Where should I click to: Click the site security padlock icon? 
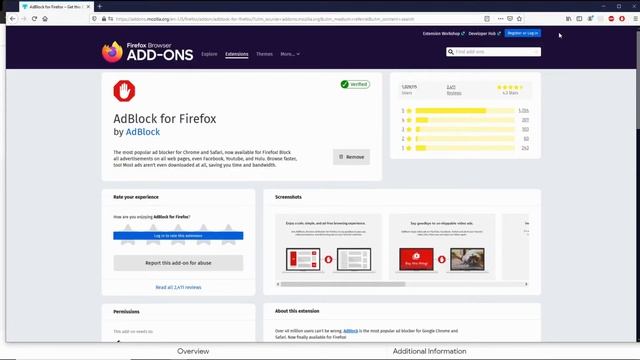[104, 19]
